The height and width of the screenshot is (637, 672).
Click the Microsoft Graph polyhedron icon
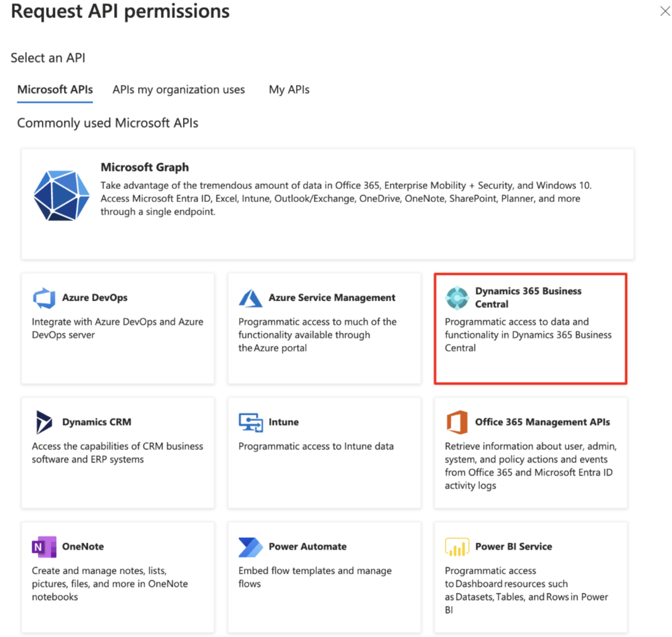tap(62, 195)
